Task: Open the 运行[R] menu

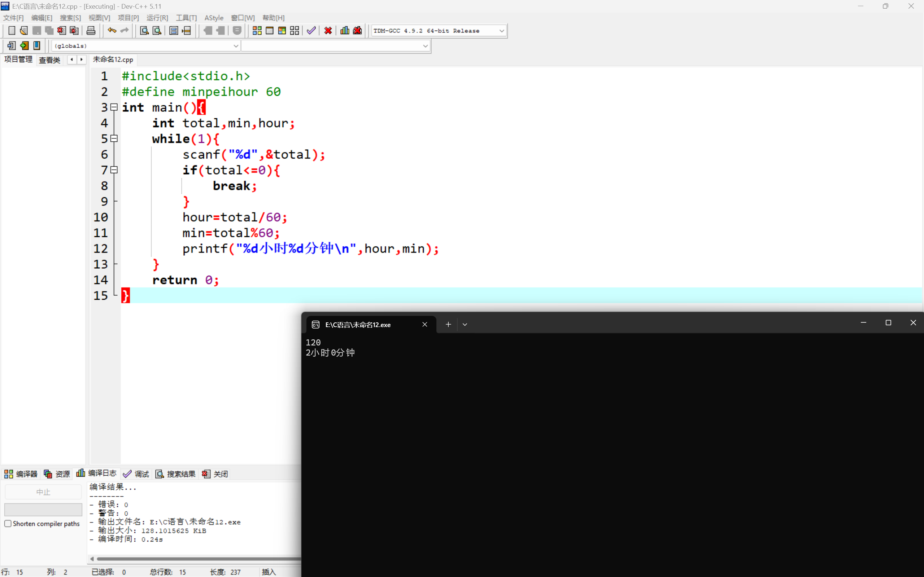Action: pos(157,18)
